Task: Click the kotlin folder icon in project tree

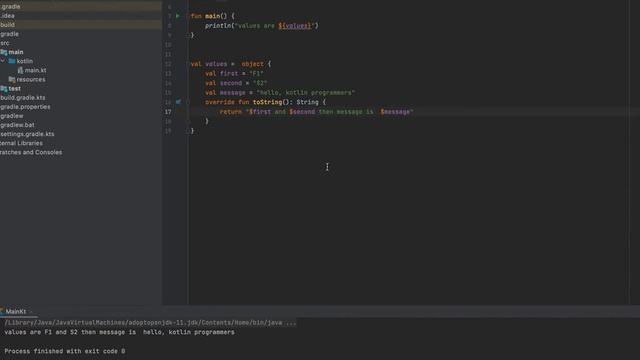Action: [12, 61]
